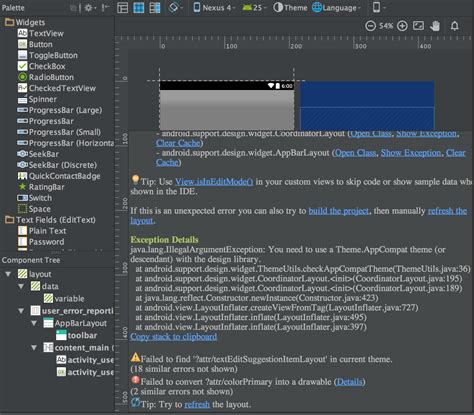Select RatingBar widget in Palette
Screen dimensions: 474x415
point(41,187)
